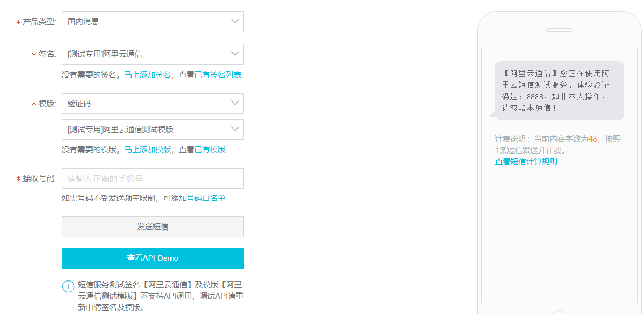Click the text 如需号码不受发送频率限制

(109, 198)
